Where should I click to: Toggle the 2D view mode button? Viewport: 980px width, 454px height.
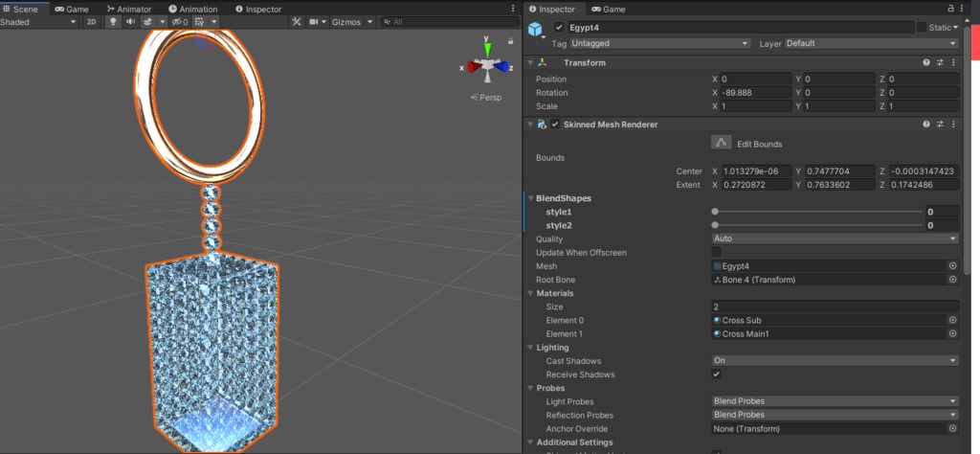pos(91,21)
